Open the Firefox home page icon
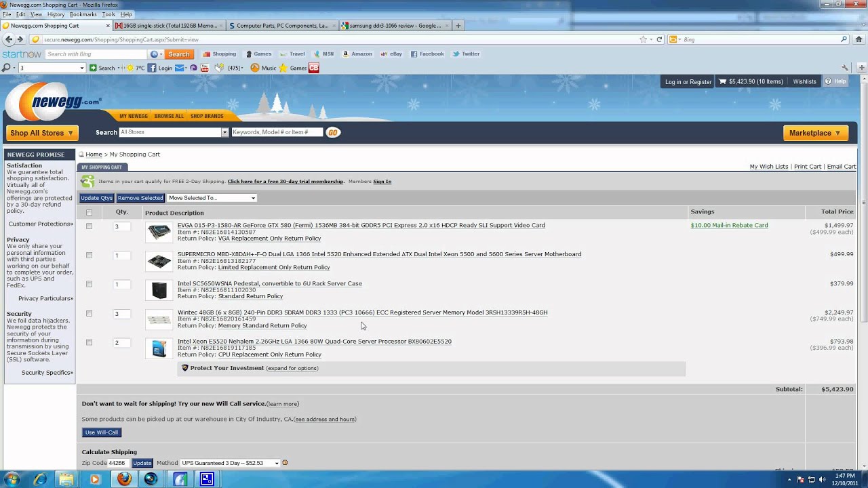Image resolution: width=868 pixels, height=488 pixels. [859, 39]
